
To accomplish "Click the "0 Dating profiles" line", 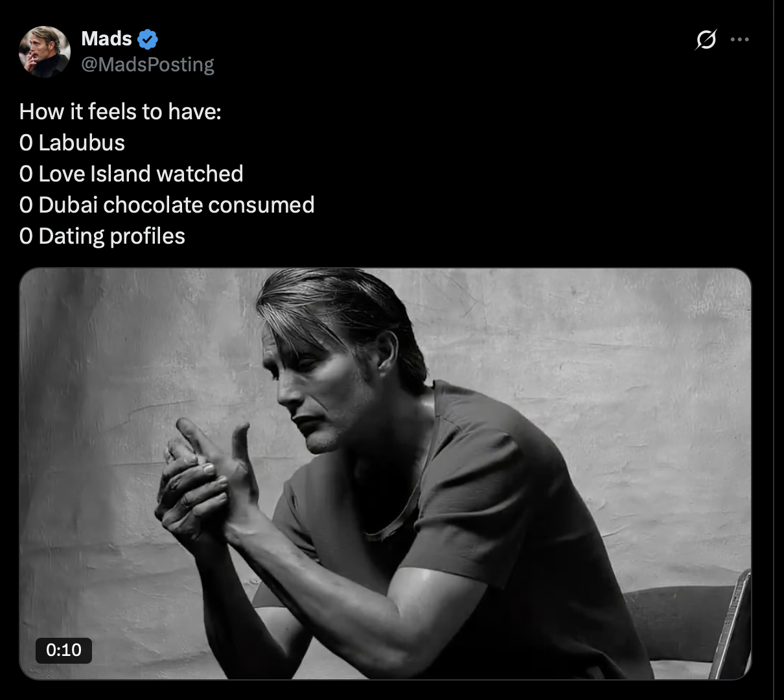I will [102, 236].
